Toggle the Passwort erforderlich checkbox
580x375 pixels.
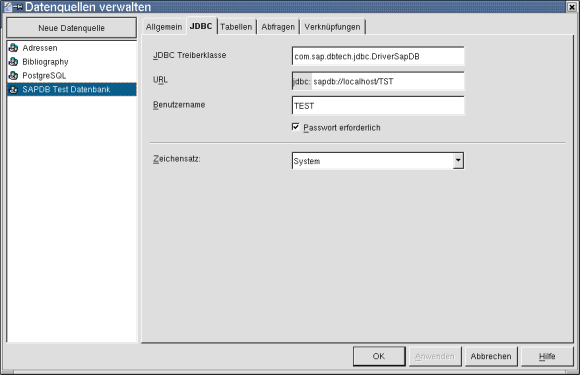tap(296, 127)
